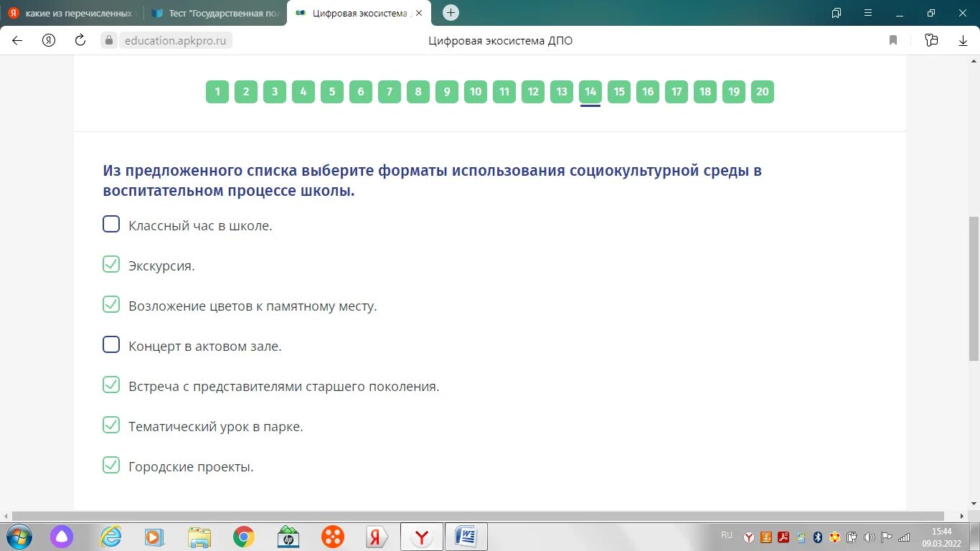Open a new browser tab with plus
This screenshot has height=551, width=980.
pos(451,12)
